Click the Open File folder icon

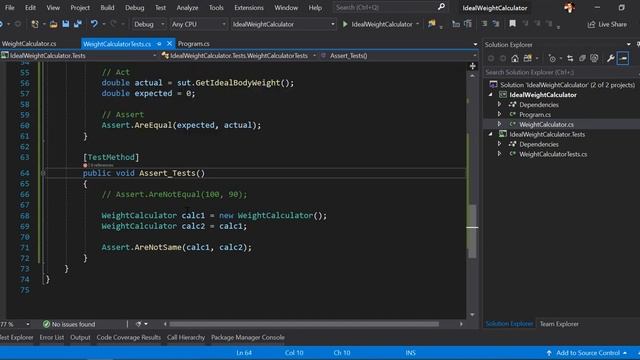click(x=53, y=24)
